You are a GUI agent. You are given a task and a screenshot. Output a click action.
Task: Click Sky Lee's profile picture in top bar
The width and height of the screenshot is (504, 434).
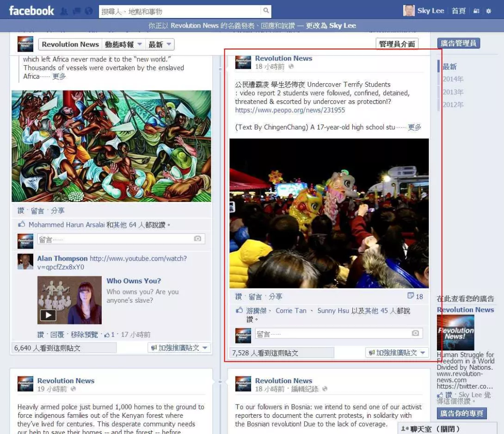(x=409, y=11)
